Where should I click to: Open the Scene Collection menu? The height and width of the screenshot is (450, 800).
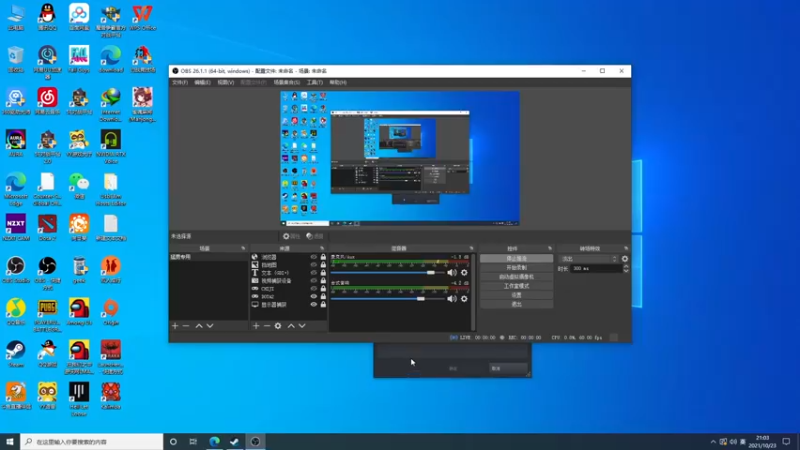(x=287, y=82)
